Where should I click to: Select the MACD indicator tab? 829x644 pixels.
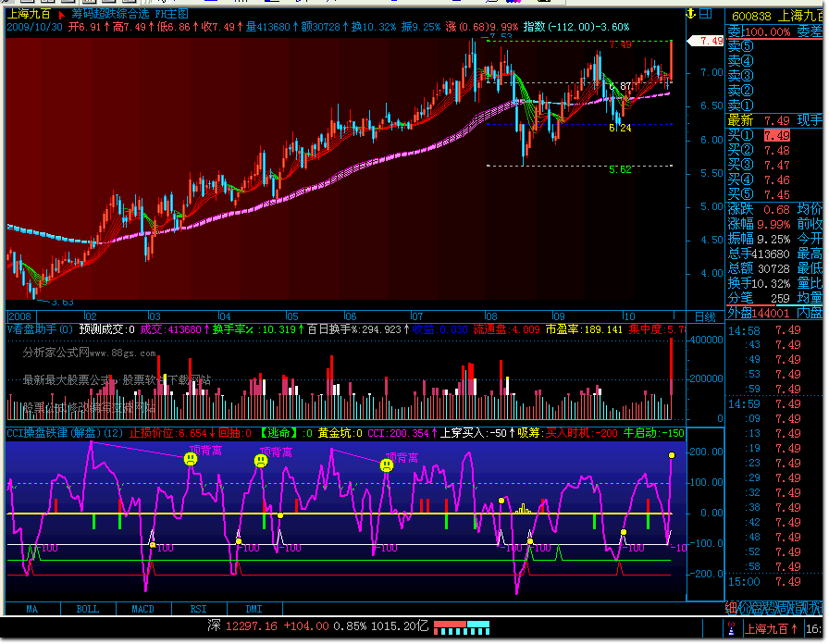pyautogui.click(x=142, y=609)
